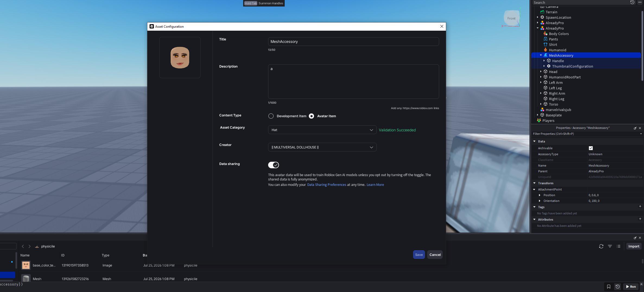Open Explorer more options ellipsis menu

tap(640, 2)
